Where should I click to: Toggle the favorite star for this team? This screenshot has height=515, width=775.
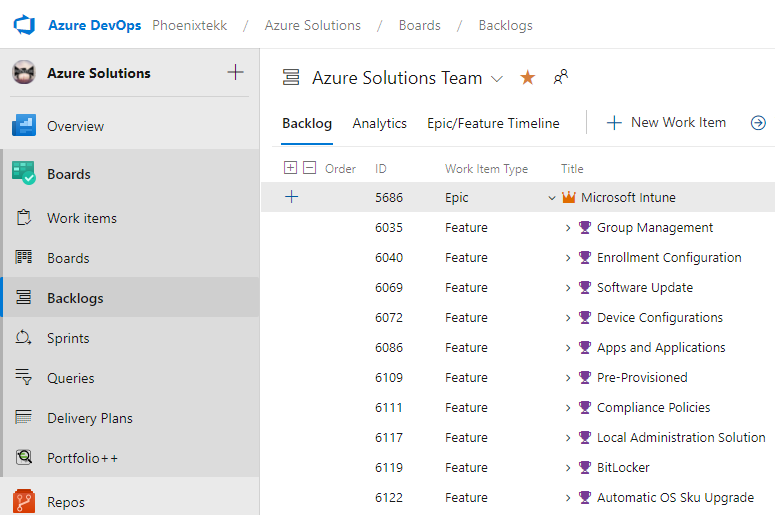(527, 77)
